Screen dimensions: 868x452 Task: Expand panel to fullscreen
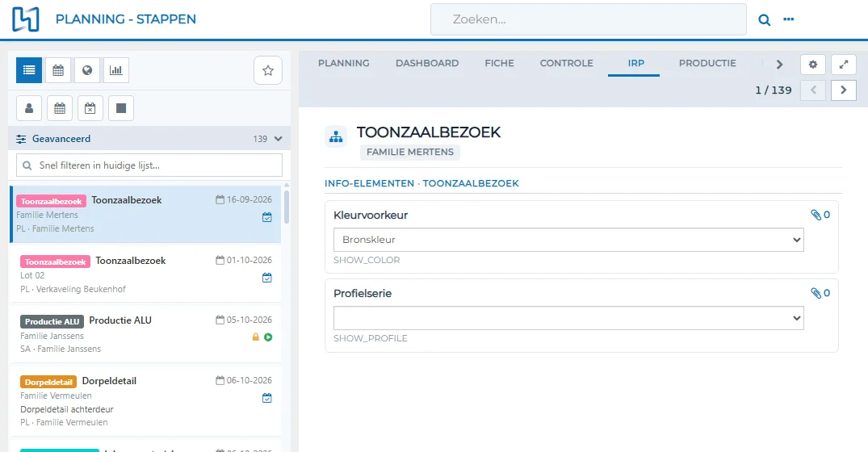844,65
